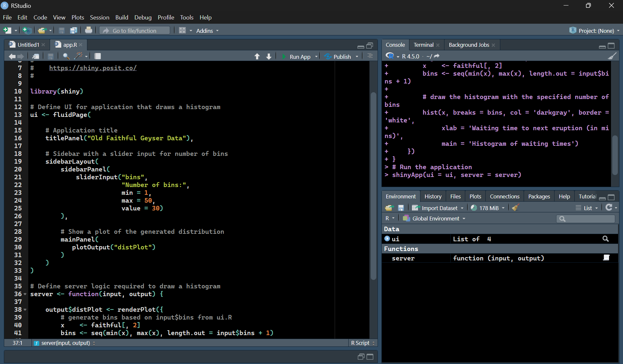Viewport: 623px width, 364px height.
Task: Open Import Dataset dropdown
Action: point(438,208)
